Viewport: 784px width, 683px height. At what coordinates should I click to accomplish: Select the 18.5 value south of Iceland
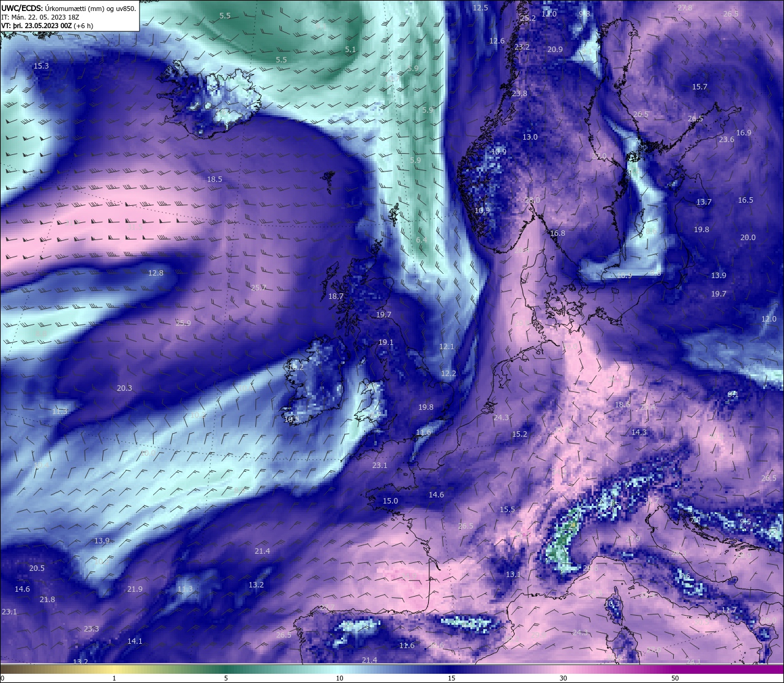(214, 179)
